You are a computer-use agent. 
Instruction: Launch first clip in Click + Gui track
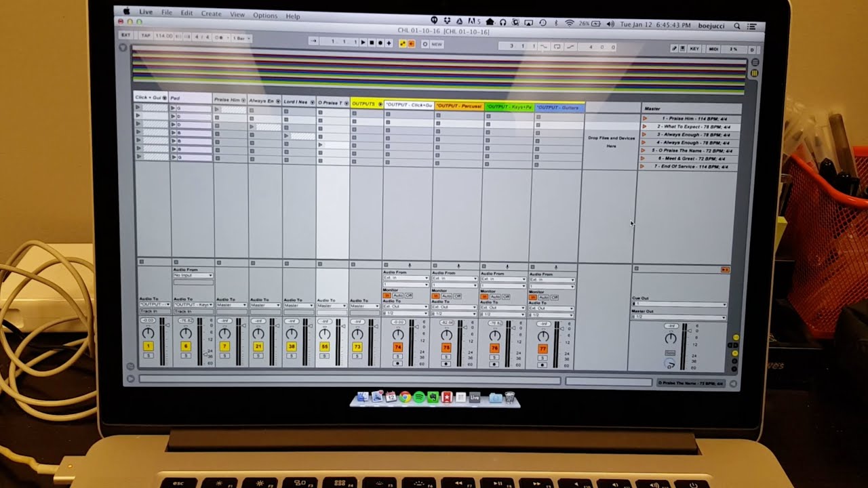(138, 107)
